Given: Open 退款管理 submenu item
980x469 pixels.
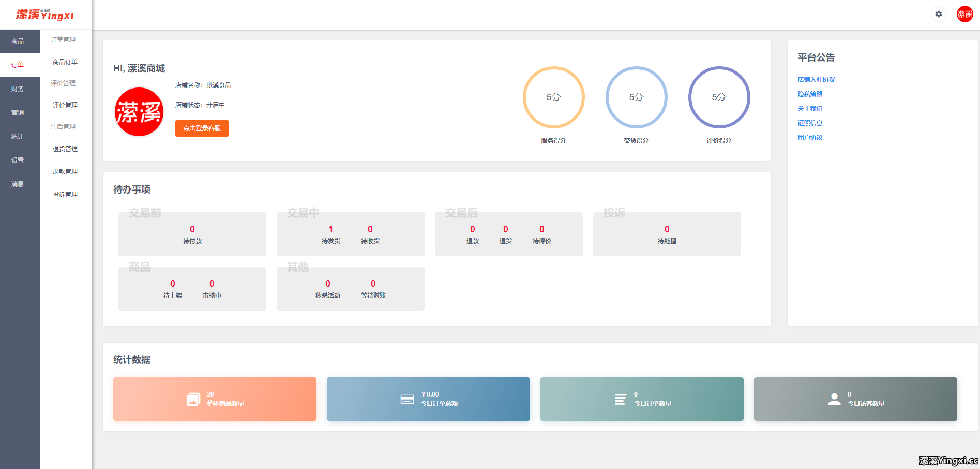Looking at the screenshot, I should coord(65,172).
